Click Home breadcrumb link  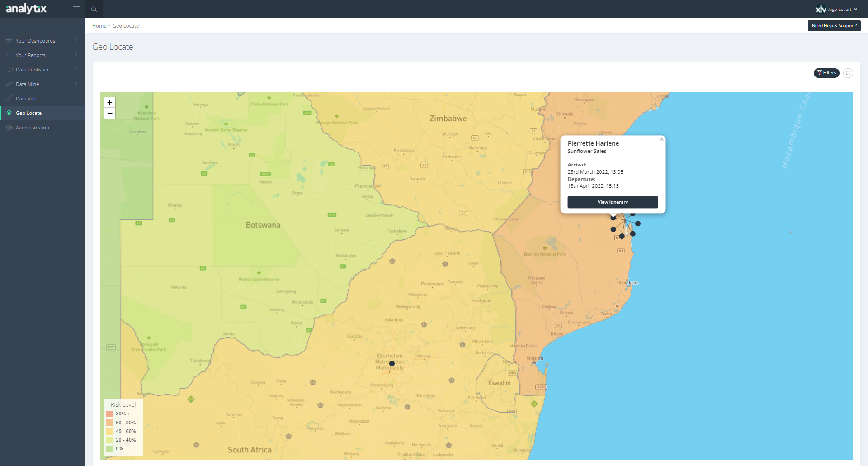point(99,26)
